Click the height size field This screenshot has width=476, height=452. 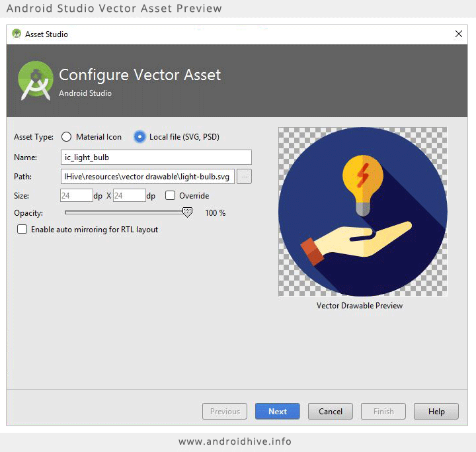click(x=130, y=195)
